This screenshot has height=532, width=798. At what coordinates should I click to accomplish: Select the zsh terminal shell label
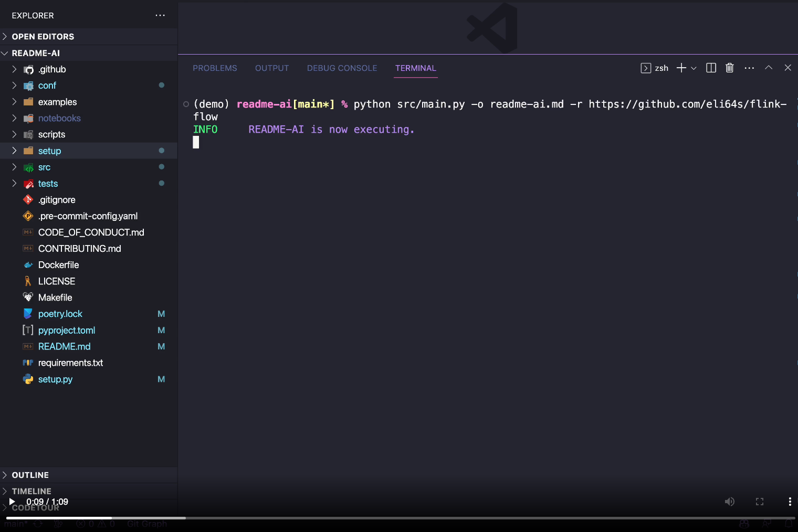(661, 68)
